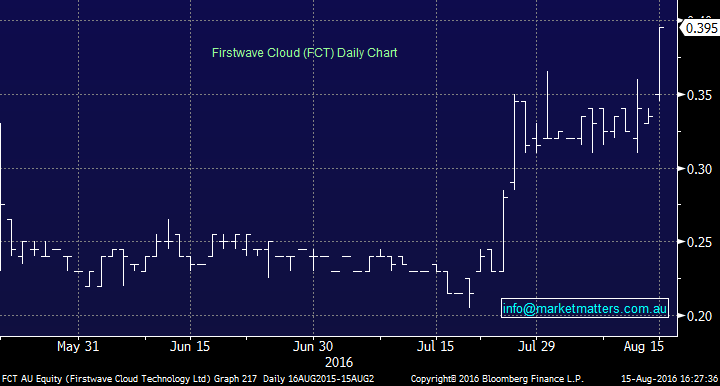The image size is (720, 386).
Task: Select the Aug 15 date label
Action: coord(643,346)
